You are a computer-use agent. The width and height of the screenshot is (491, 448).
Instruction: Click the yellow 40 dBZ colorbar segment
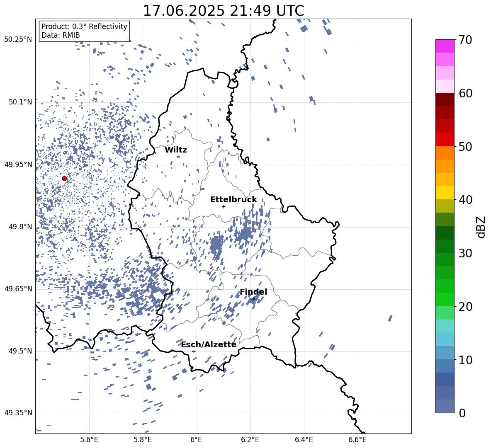click(x=445, y=193)
